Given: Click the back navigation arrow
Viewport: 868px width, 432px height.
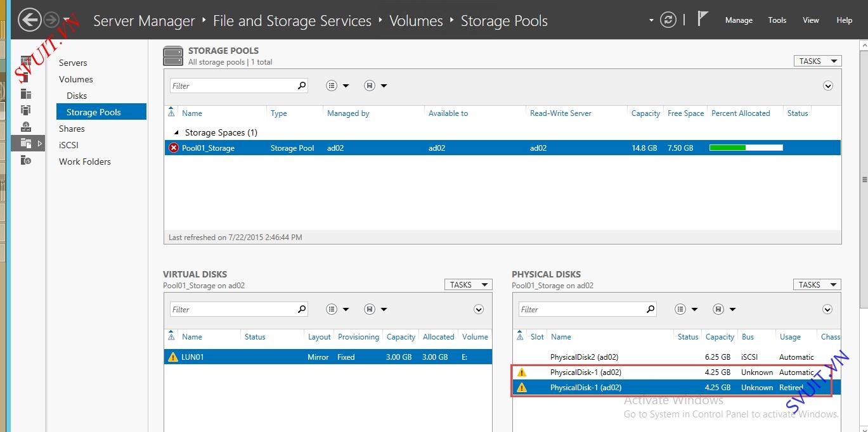Looking at the screenshot, I should (29, 20).
